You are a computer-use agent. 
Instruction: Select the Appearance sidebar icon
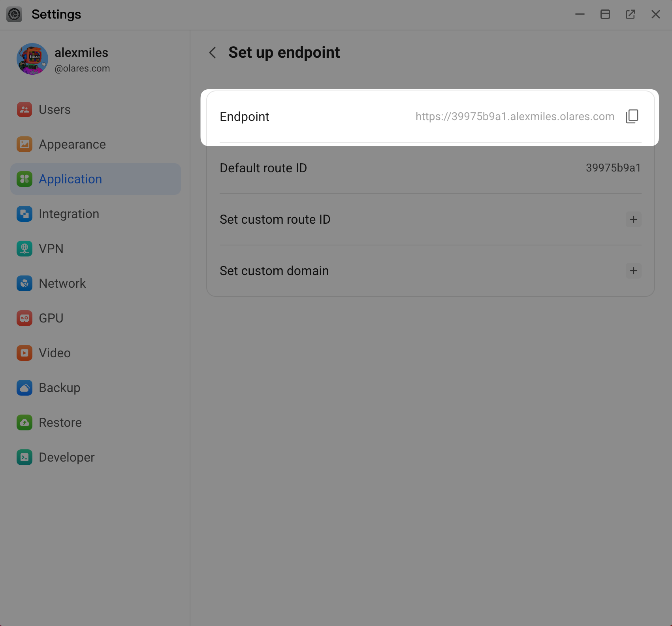[24, 144]
